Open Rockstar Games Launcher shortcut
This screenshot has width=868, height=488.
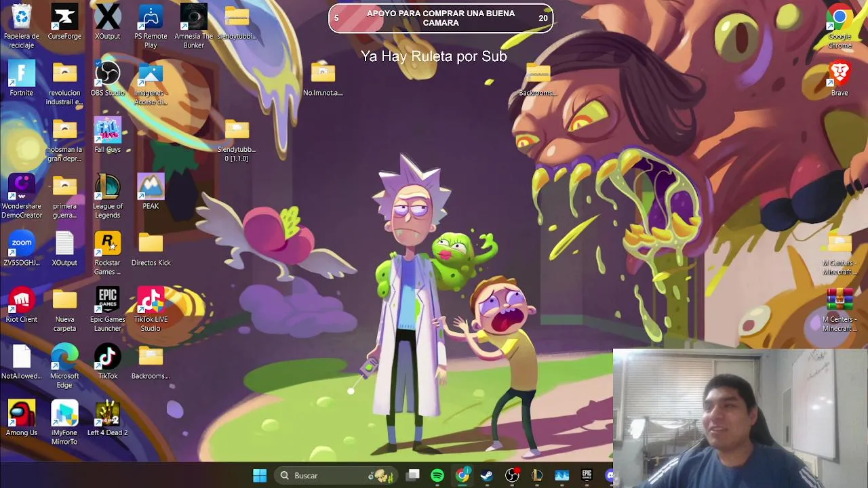pos(107,253)
